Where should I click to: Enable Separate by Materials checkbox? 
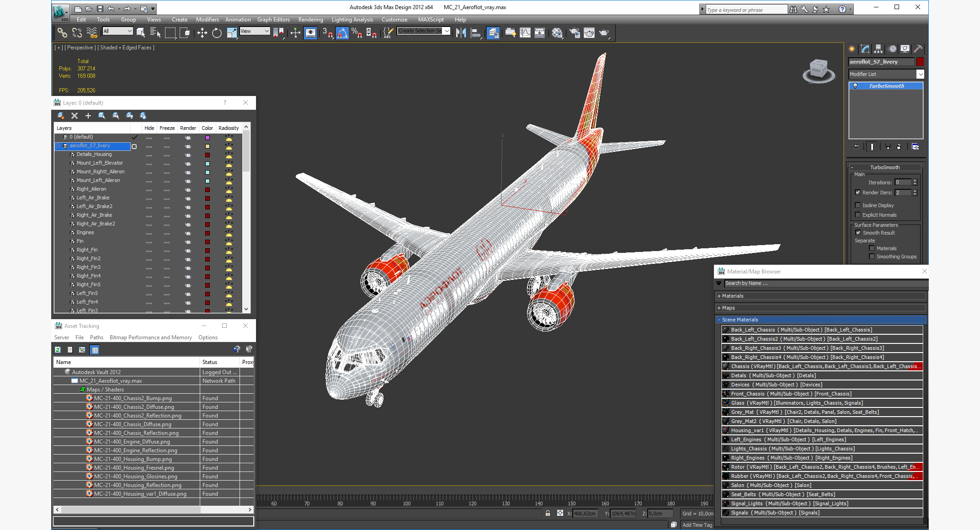872,248
